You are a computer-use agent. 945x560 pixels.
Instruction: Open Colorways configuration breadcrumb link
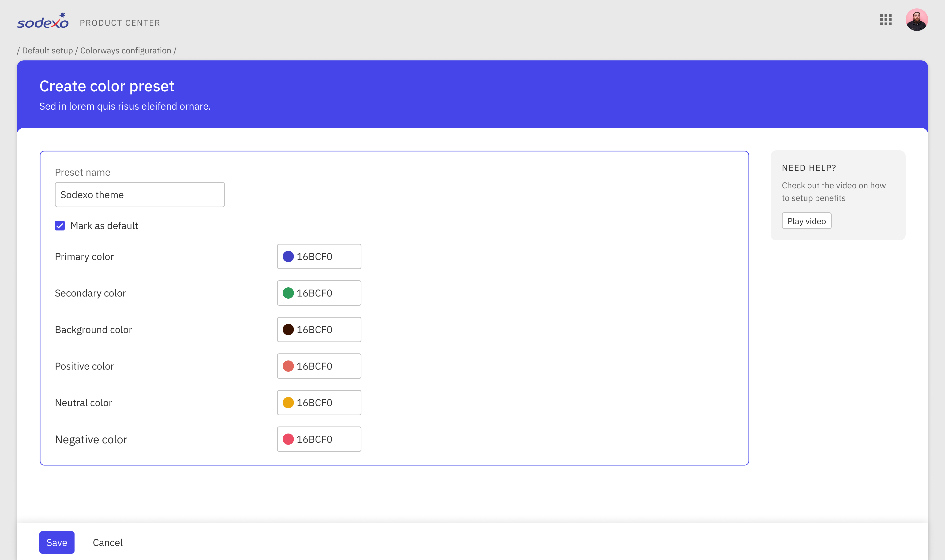pyautogui.click(x=126, y=51)
